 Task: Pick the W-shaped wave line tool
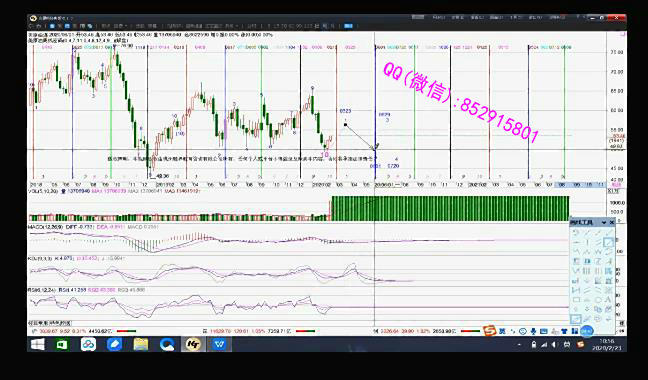pos(598,252)
